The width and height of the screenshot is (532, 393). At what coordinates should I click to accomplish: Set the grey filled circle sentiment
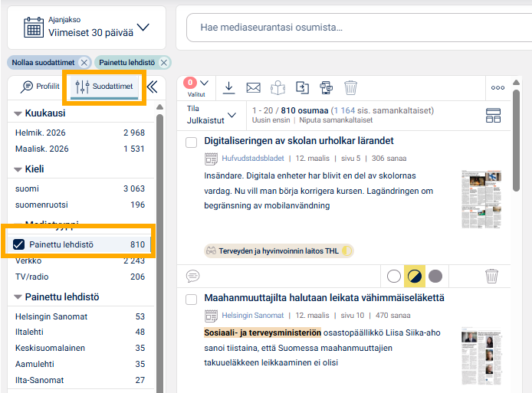tap(435, 276)
